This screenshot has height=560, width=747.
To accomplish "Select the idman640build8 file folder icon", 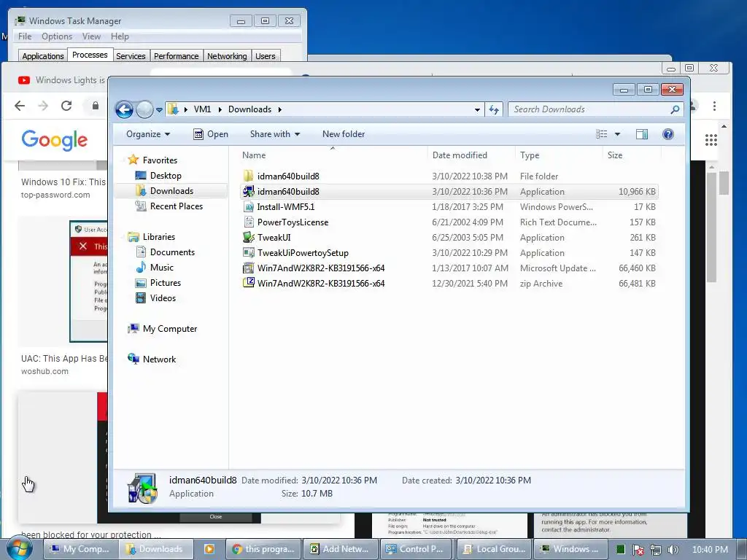I will (x=248, y=176).
